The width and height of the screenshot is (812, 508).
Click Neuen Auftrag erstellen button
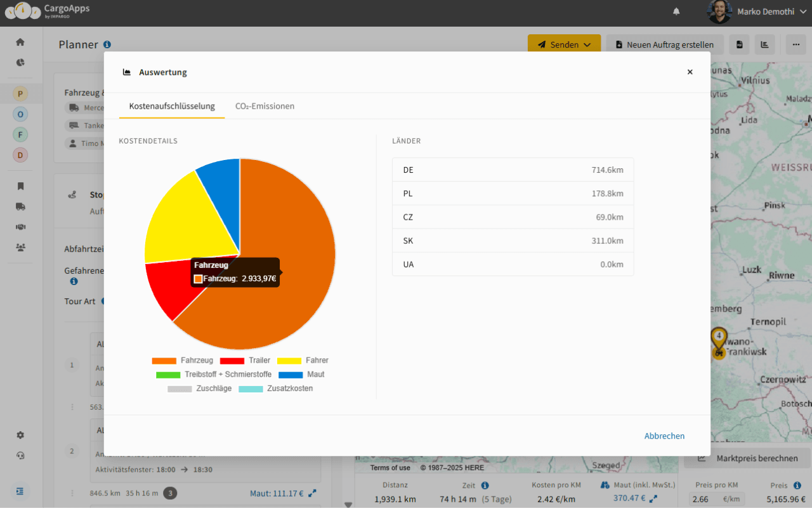(664, 44)
